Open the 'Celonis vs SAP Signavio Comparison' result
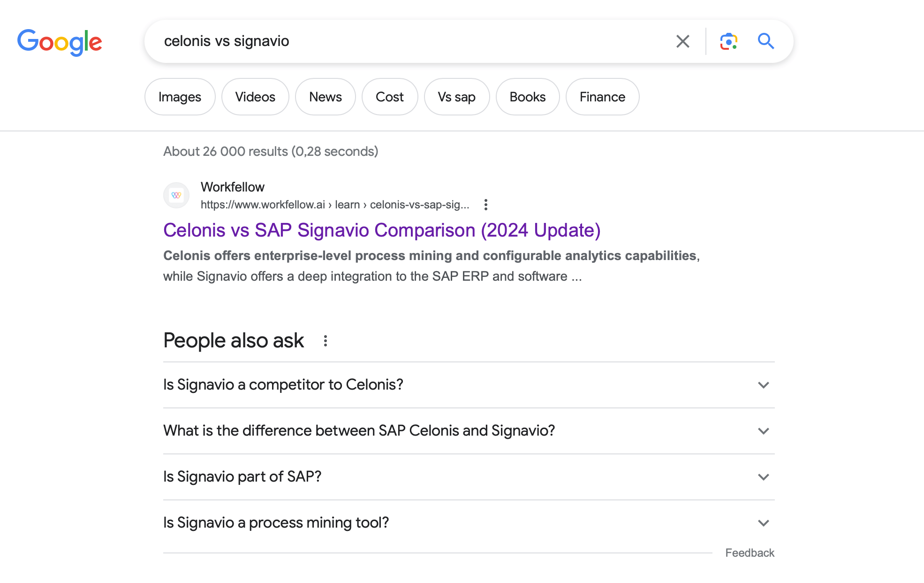The height and width of the screenshot is (583, 924). coord(382,230)
